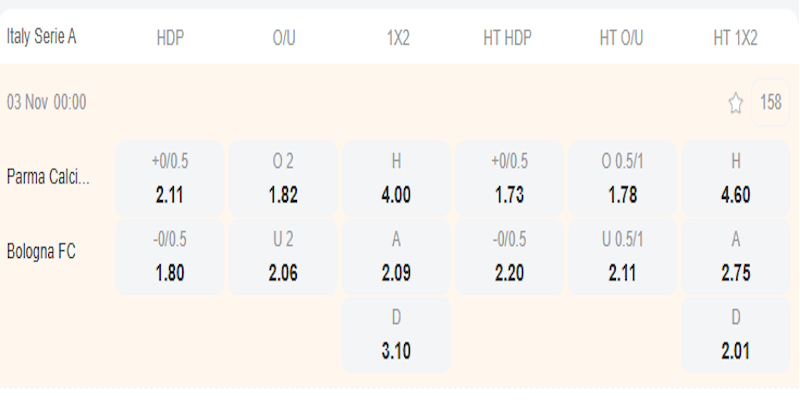The image size is (800, 400).
Task: Star this match as a favorite
Action: pyautogui.click(x=736, y=103)
